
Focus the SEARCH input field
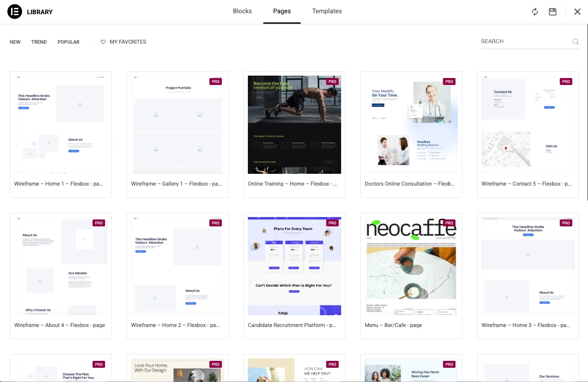[x=525, y=42]
